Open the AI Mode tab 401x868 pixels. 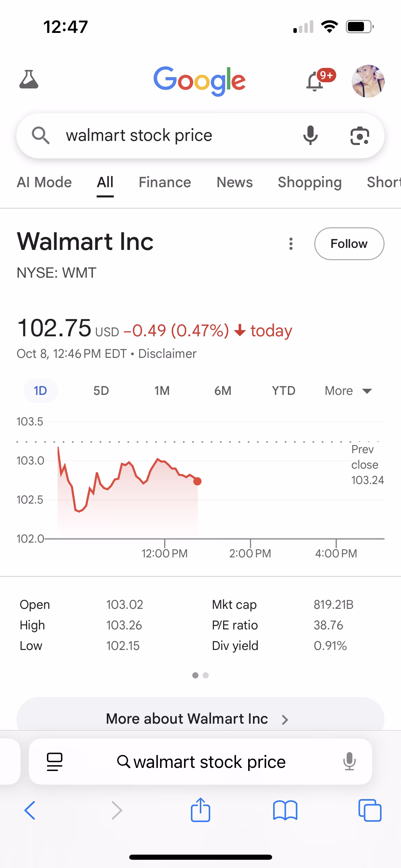(44, 182)
